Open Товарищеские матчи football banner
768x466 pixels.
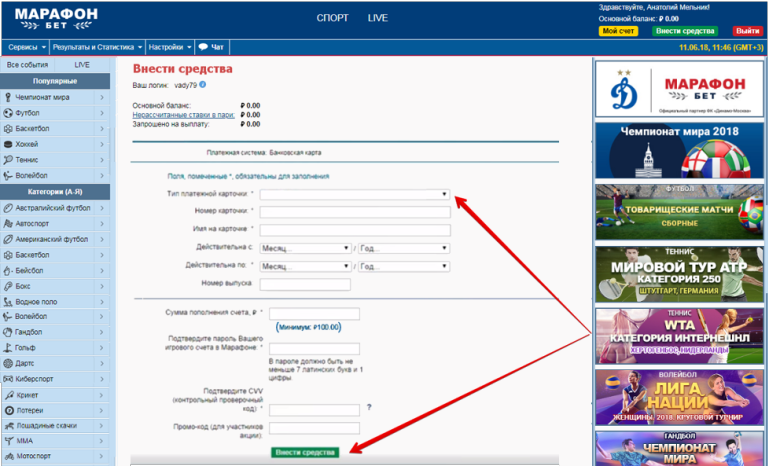point(679,212)
